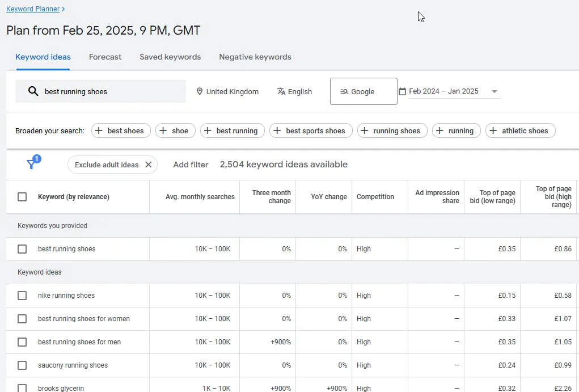
Task: Click the language translate icon
Action: click(x=281, y=91)
